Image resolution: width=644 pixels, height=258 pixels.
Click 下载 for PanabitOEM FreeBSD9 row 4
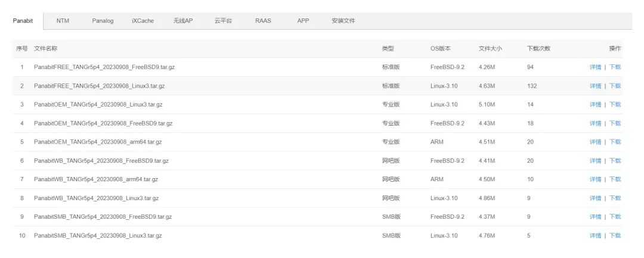(615, 123)
